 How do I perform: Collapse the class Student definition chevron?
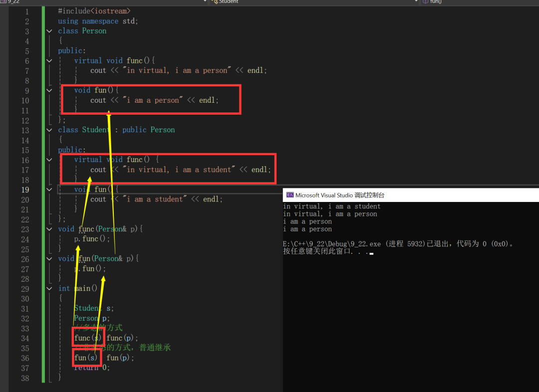pyautogui.click(x=49, y=130)
